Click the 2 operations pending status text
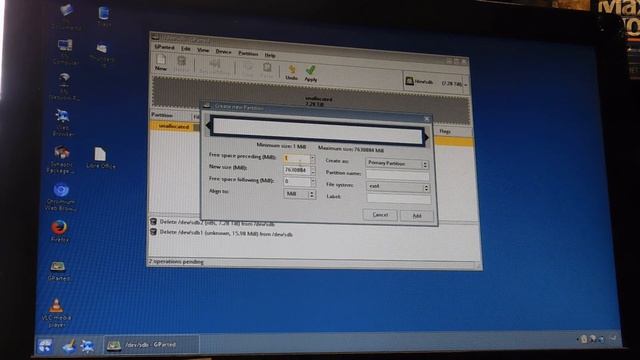 click(176, 261)
